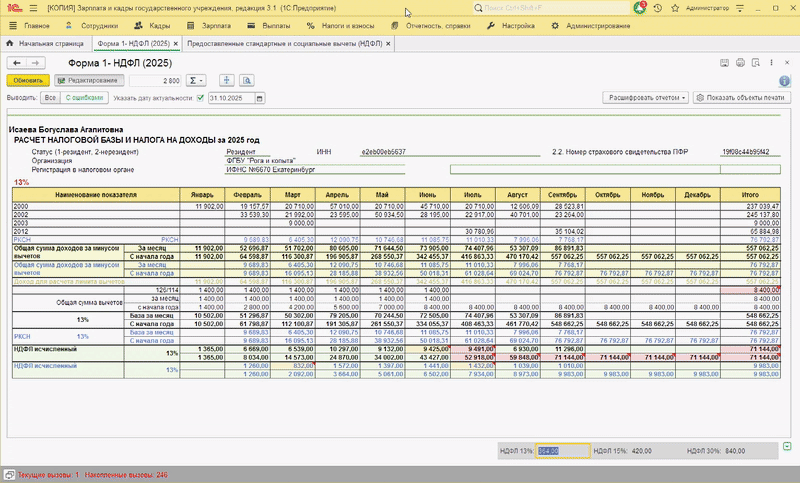Click Исаева Богуслава Агапитовна name
Screen dimensions: 800x483
pos(66,130)
